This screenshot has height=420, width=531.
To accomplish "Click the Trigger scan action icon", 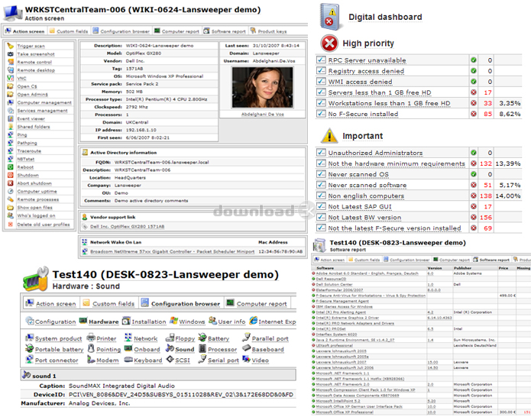I will tap(10, 47).
